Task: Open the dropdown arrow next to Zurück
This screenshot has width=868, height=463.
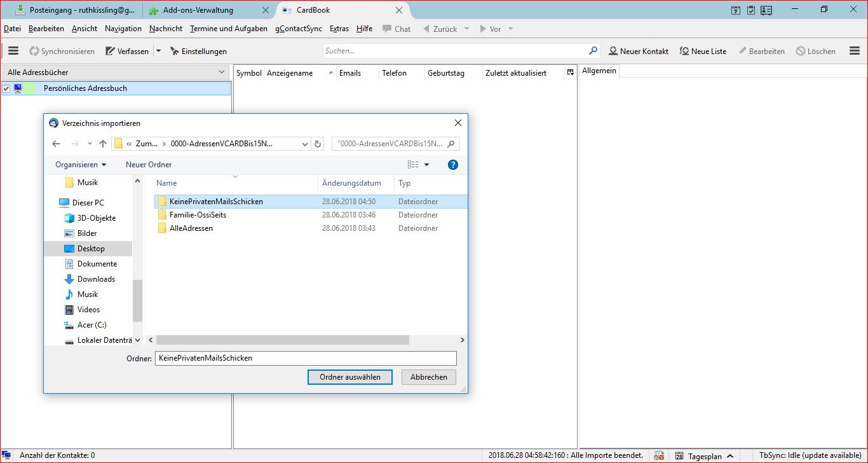Action: 466,29
